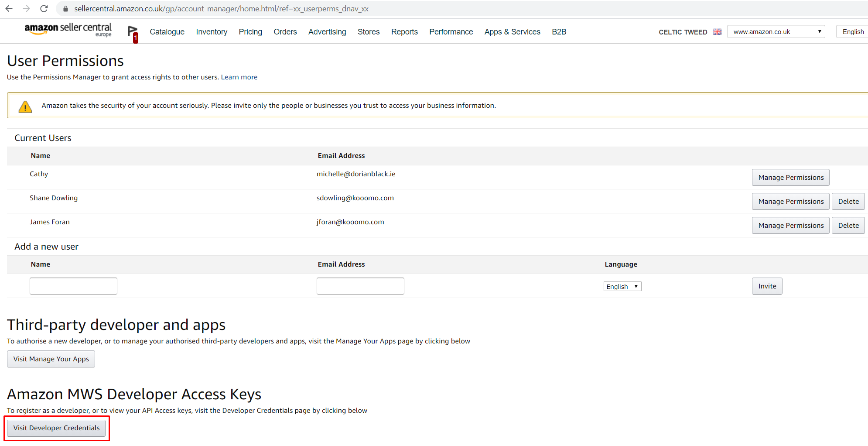Screen dimensions: 868x446
Task: Open the English language selector in header
Action: tap(853, 31)
